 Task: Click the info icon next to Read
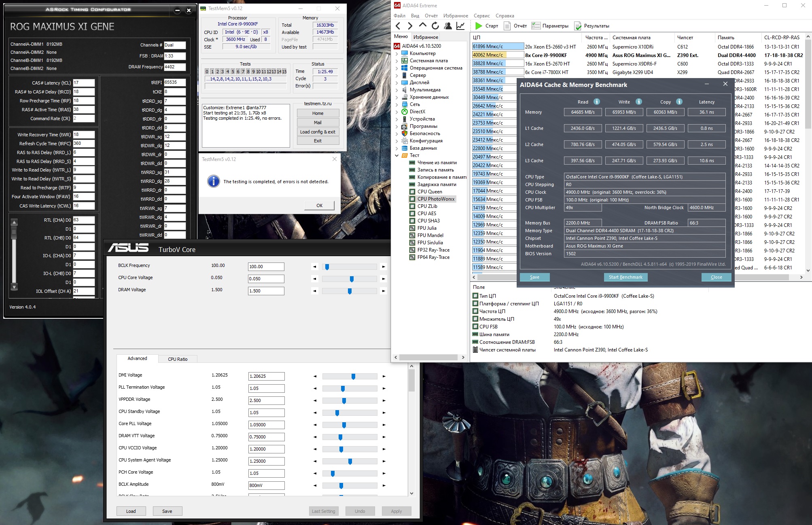(x=596, y=102)
